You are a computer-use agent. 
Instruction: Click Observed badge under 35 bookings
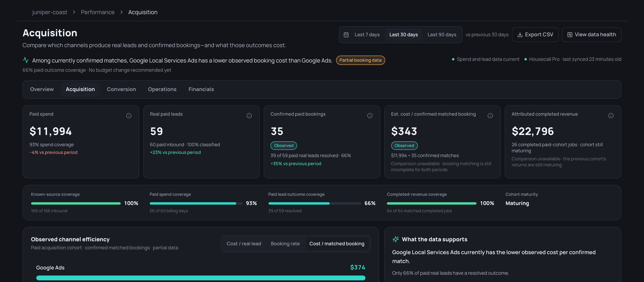(284, 146)
